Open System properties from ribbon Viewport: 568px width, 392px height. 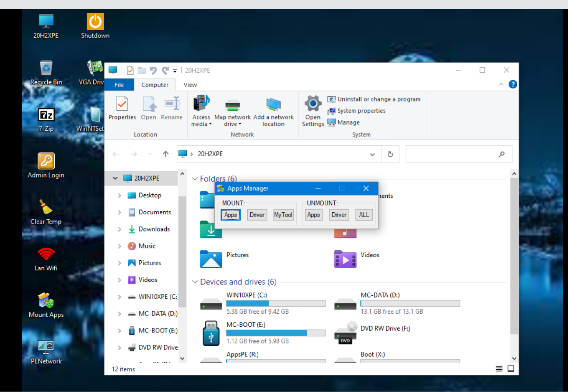[357, 111]
